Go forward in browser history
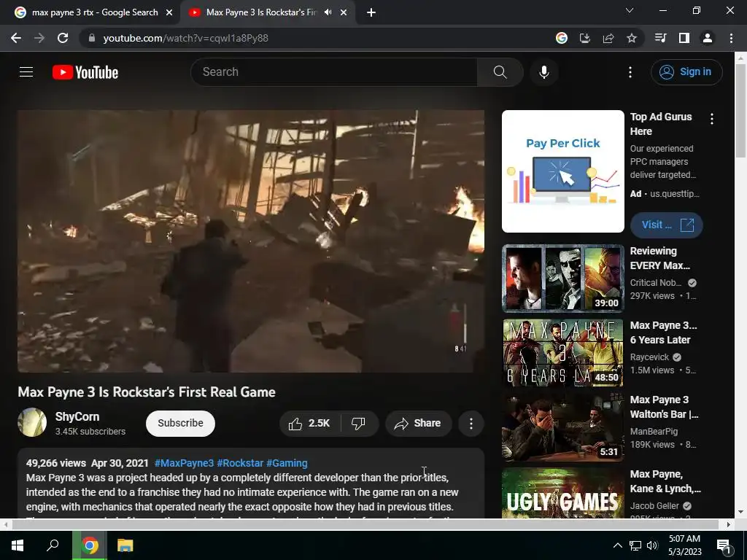Viewport: 747px width, 560px height. click(x=39, y=38)
